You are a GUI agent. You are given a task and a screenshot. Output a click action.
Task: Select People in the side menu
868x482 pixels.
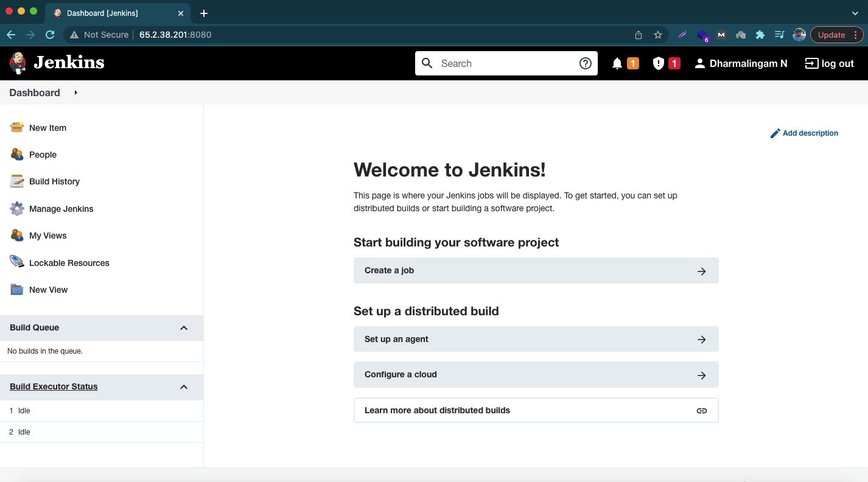[x=43, y=155]
